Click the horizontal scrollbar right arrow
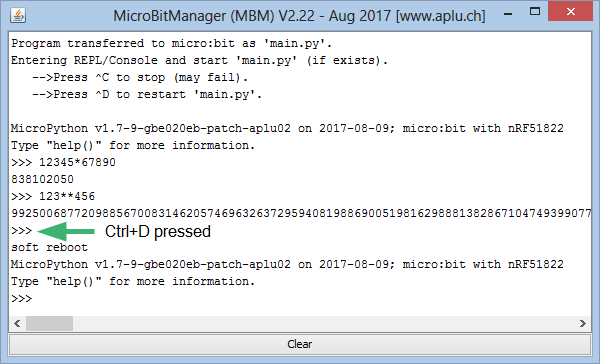Viewport: 600px width, 364px height. click(x=583, y=323)
